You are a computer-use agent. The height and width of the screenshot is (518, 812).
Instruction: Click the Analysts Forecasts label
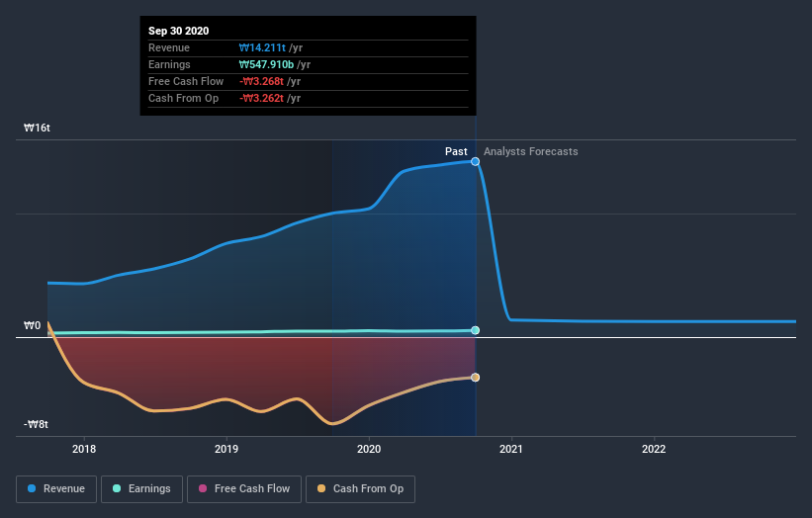531,151
